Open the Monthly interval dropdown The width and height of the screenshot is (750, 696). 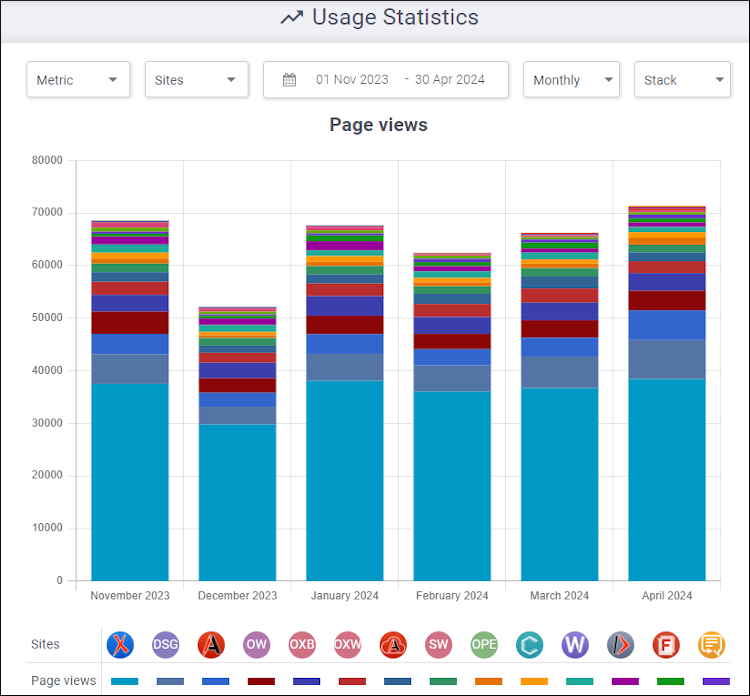pyautogui.click(x=571, y=80)
